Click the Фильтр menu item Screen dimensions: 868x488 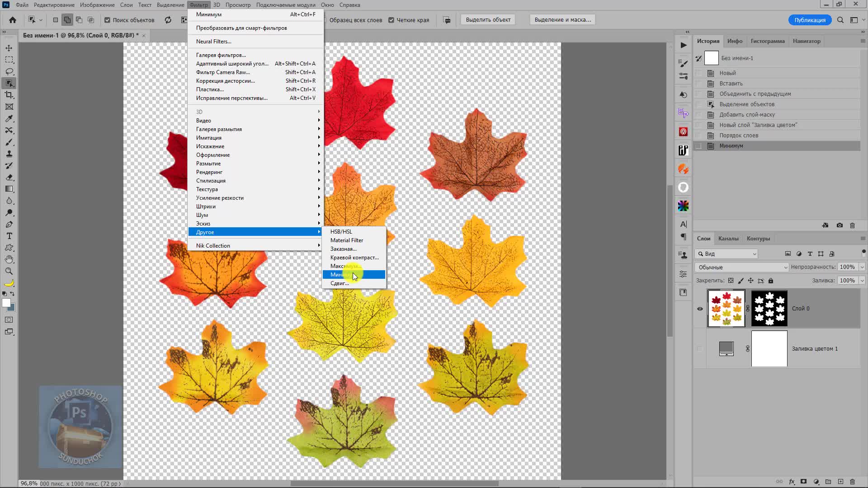coord(199,5)
